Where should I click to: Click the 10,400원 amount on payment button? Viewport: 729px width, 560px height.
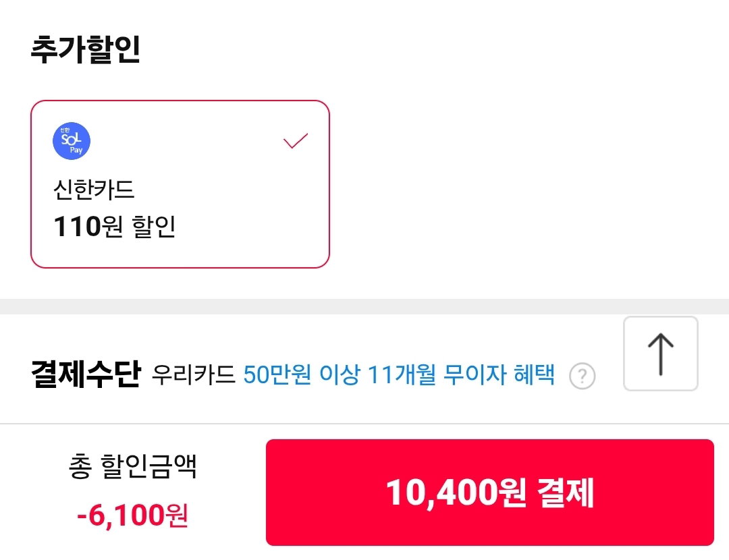pyautogui.click(x=456, y=493)
